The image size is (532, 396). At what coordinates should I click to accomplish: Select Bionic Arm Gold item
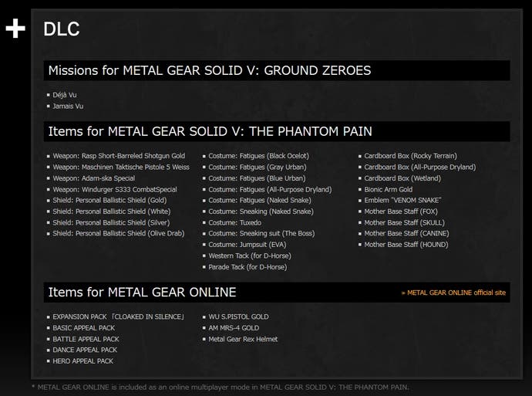[x=388, y=190]
